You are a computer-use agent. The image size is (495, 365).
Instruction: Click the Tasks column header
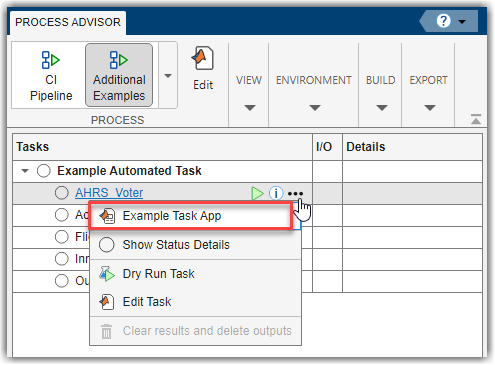click(163, 147)
